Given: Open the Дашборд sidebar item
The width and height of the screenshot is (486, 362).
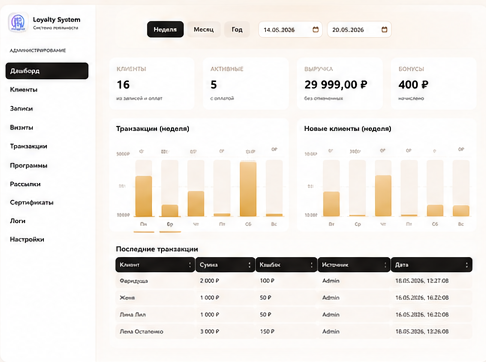Looking at the screenshot, I should 47,71.
